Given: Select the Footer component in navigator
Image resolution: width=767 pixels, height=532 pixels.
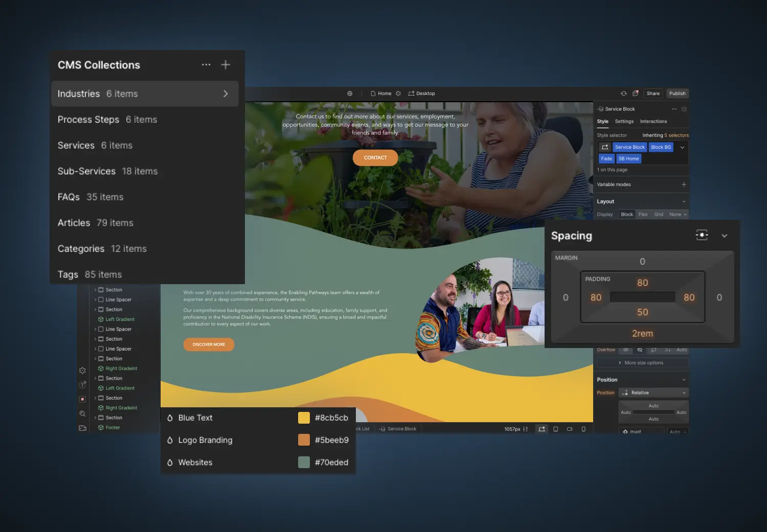Looking at the screenshot, I should coord(109,428).
